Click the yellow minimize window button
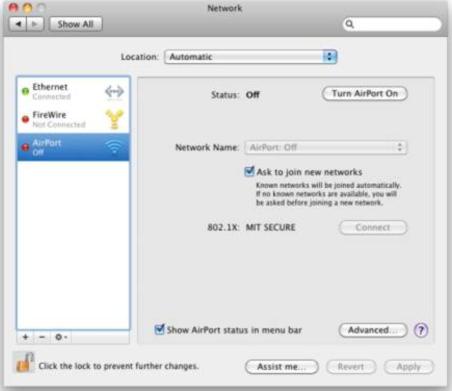 point(28,7)
